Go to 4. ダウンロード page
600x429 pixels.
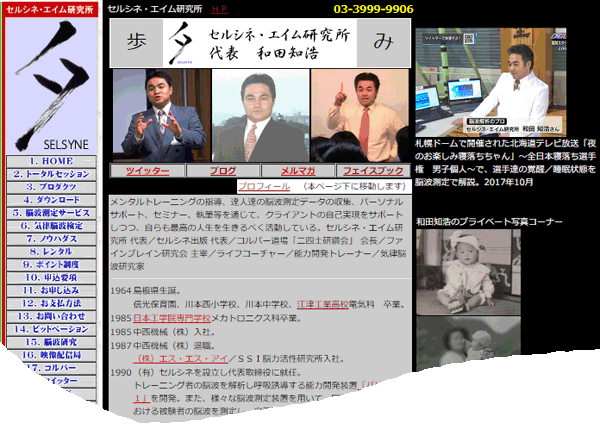click(x=51, y=200)
